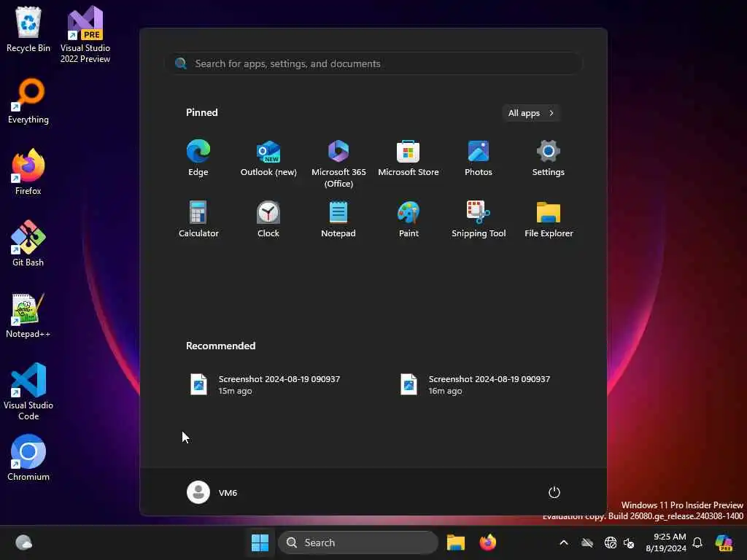Open the Paint app

pyautogui.click(x=409, y=219)
